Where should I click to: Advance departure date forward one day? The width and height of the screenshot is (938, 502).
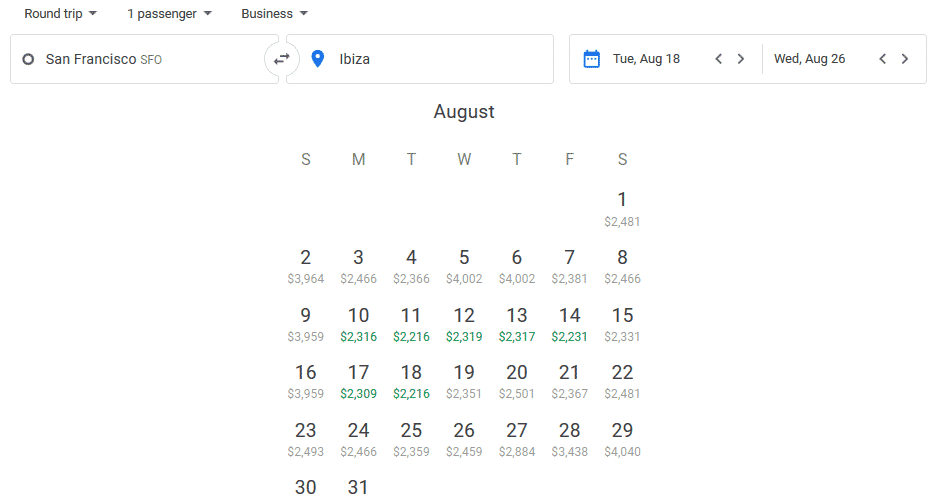click(x=741, y=59)
